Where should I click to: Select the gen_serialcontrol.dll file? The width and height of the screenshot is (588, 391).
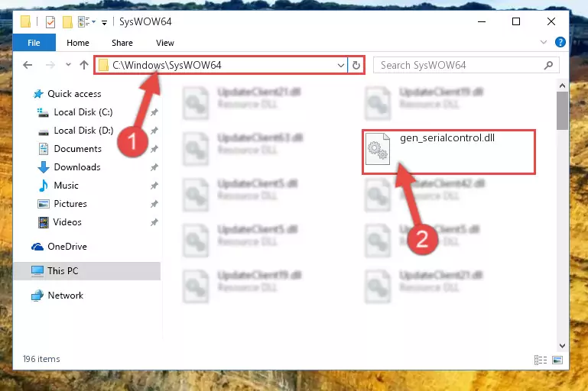point(449,152)
